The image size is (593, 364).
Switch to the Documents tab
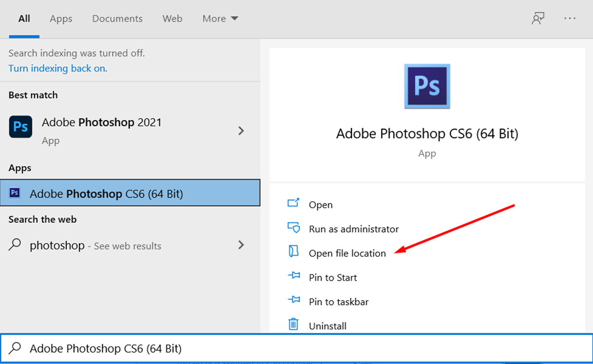point(117,19)
